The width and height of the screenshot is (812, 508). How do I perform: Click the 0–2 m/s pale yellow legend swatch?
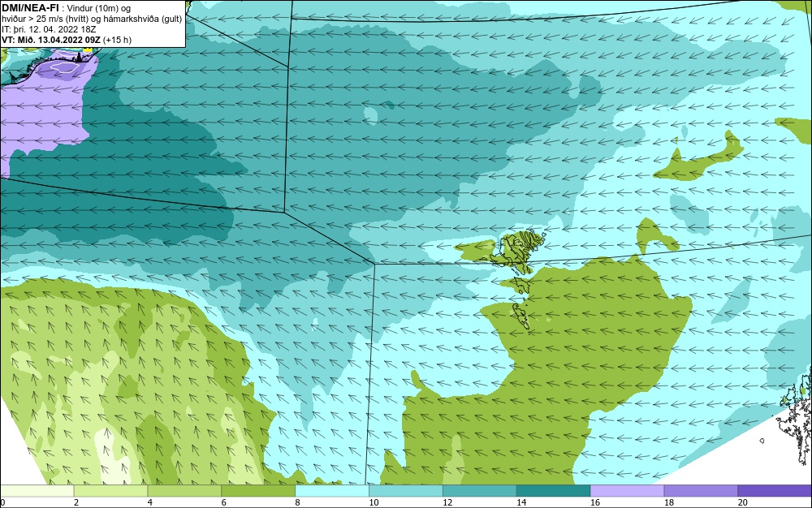(x=37, y=490)
